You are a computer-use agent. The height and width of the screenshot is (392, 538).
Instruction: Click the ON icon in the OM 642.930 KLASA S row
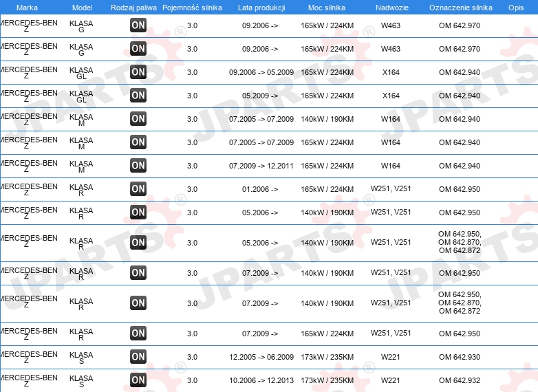tap(138, 357)
